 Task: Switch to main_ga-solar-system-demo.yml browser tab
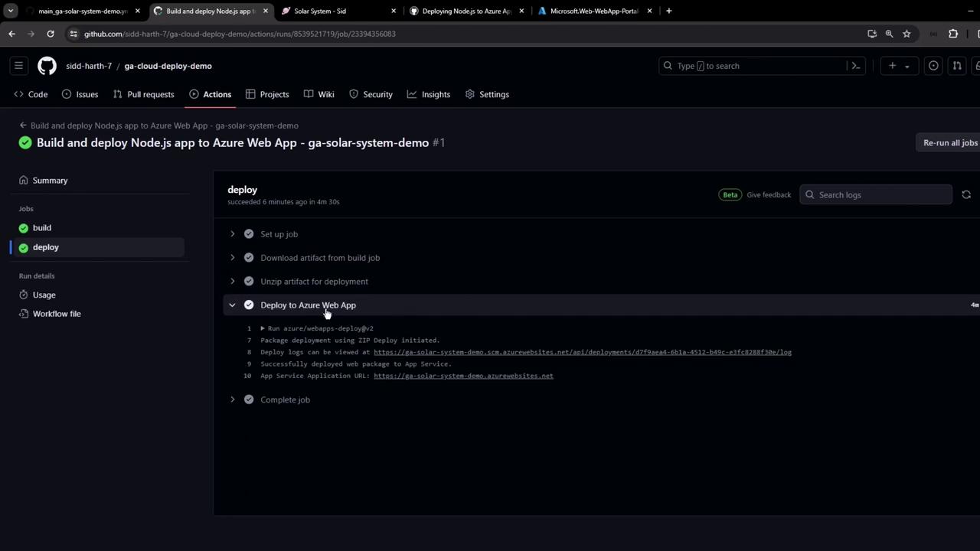coord(83,11)
